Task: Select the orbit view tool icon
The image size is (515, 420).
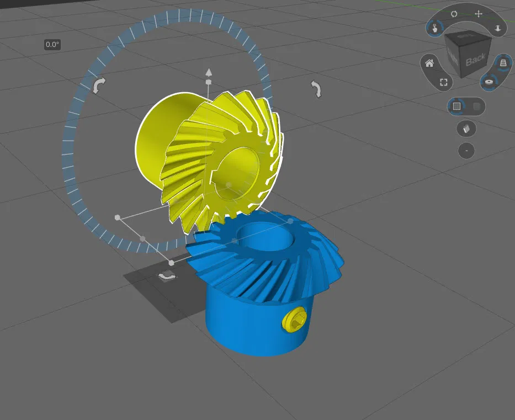Action: tap(454, 14)
